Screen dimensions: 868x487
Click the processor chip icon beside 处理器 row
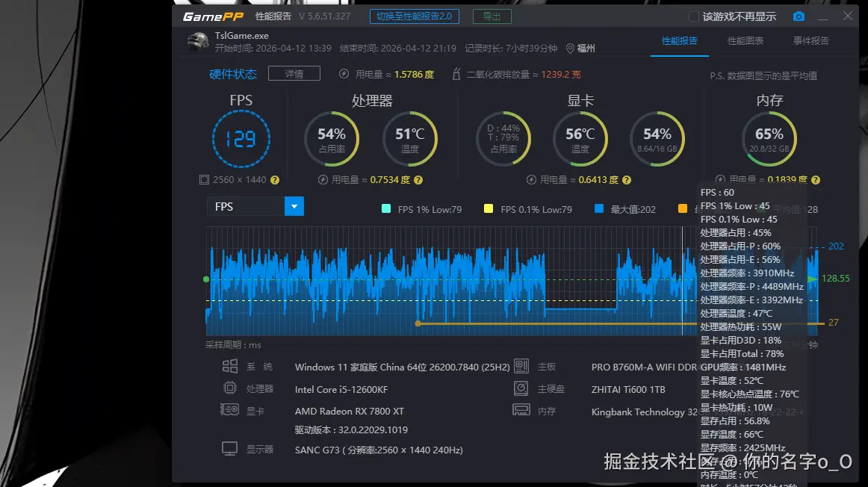(230, 388)
